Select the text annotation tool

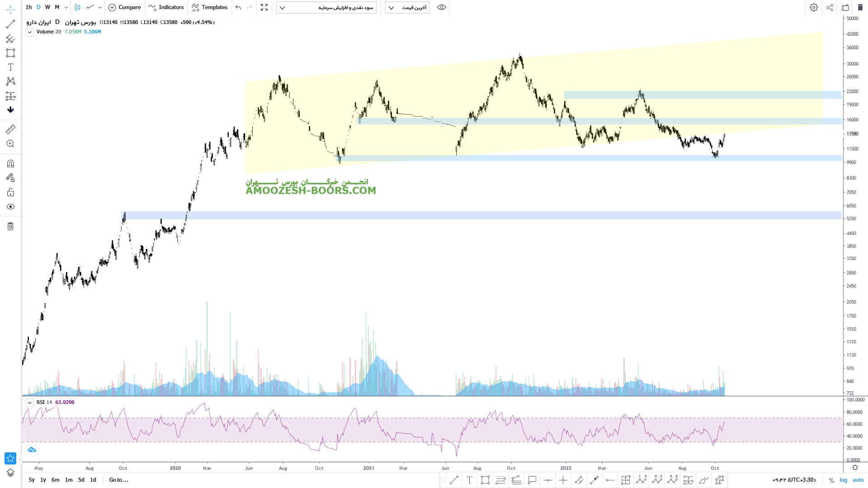click(10, 67)
